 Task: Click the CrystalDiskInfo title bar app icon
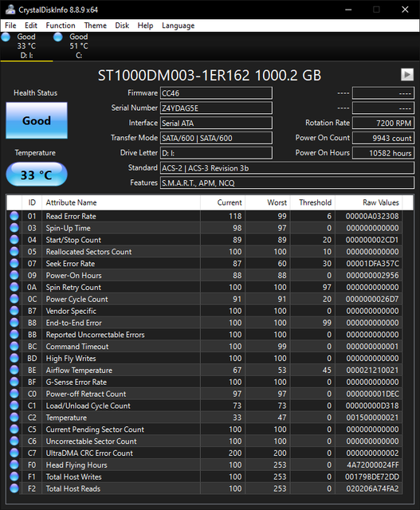(x=10, y=10)
